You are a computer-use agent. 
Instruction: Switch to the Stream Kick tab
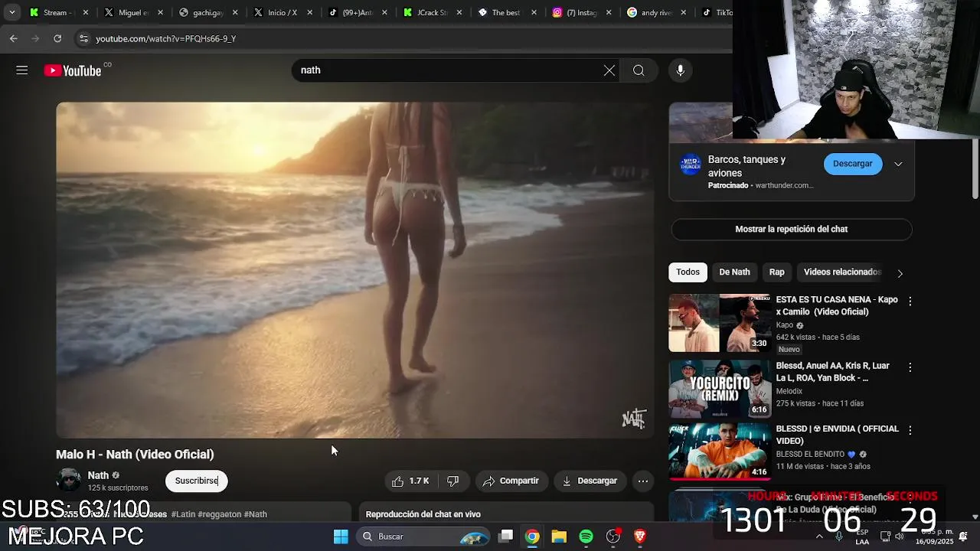(x=57, y=12)
